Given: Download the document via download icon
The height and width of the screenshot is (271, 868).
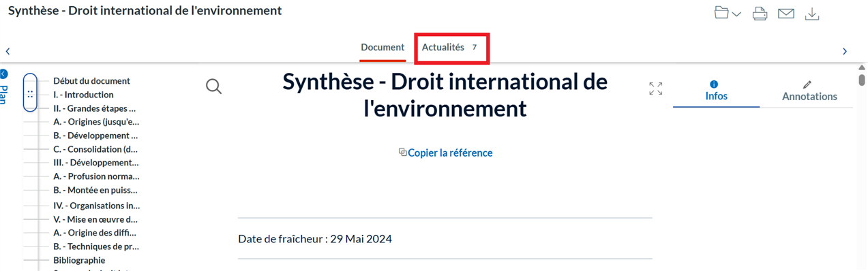Looking at the screenshot, I should [811, 14].
